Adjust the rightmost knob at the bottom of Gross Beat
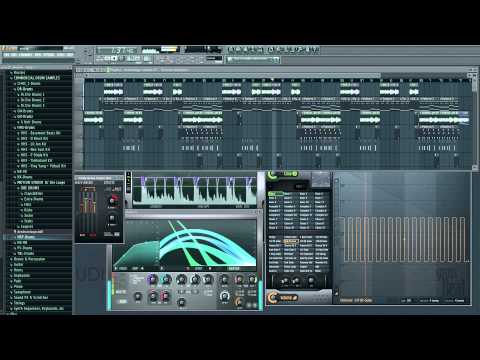 click(x=311, y=281)
